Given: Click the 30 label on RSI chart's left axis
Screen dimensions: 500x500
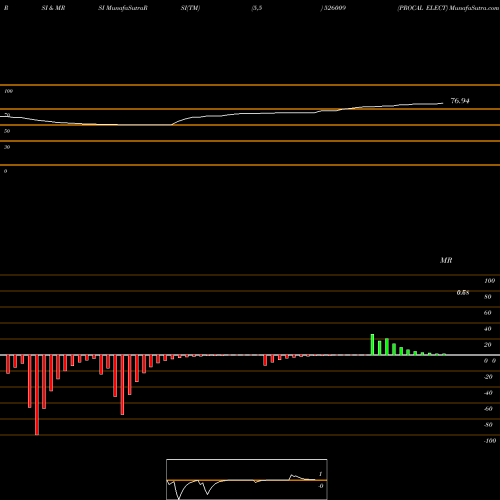Looking at the screenshot, I should point(7,147).
